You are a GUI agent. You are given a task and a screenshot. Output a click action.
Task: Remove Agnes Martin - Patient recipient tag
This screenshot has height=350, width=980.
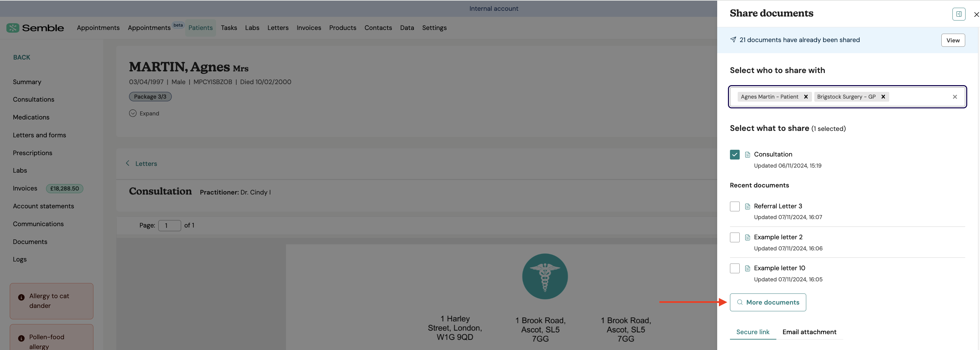click(806, 97)
